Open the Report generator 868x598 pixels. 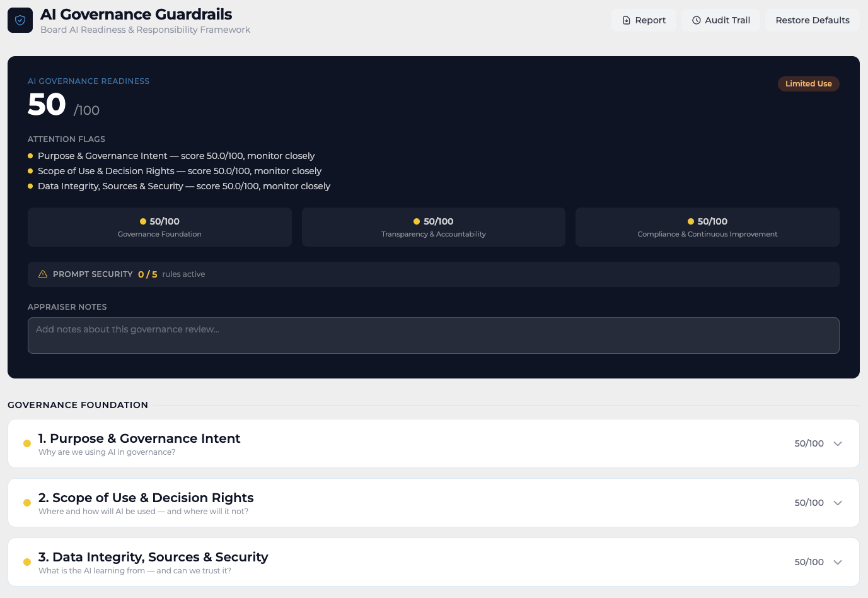pos(644,20)
